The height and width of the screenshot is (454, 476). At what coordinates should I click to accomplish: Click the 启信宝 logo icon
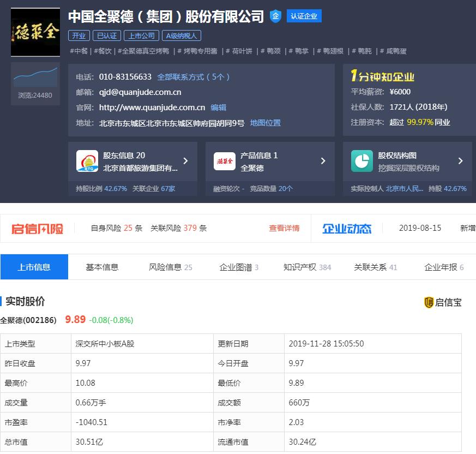429,302
